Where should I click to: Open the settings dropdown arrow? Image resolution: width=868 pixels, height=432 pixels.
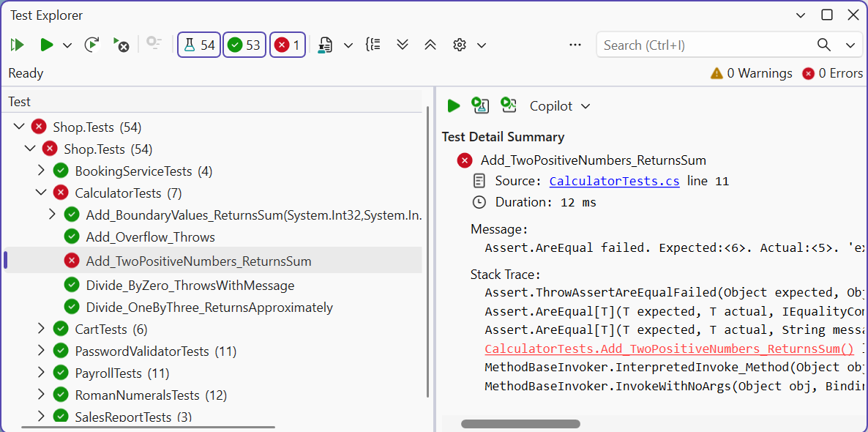click(482, 45)
